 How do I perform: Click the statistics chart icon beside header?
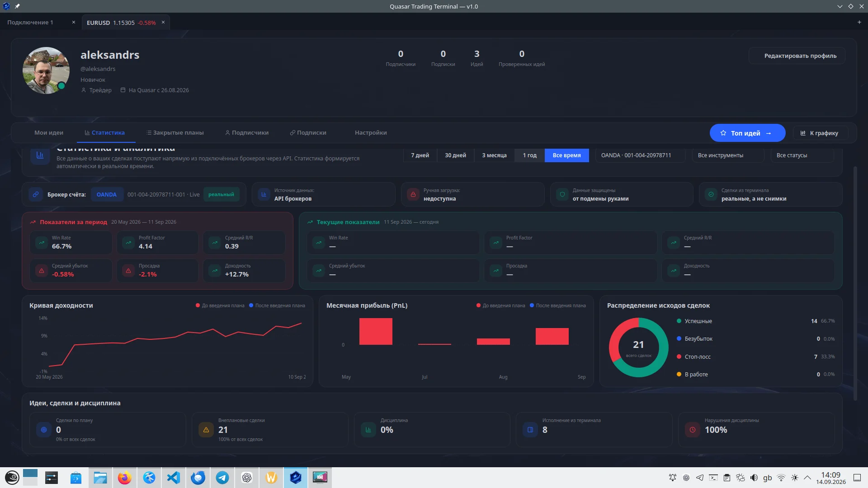[40, 155]
